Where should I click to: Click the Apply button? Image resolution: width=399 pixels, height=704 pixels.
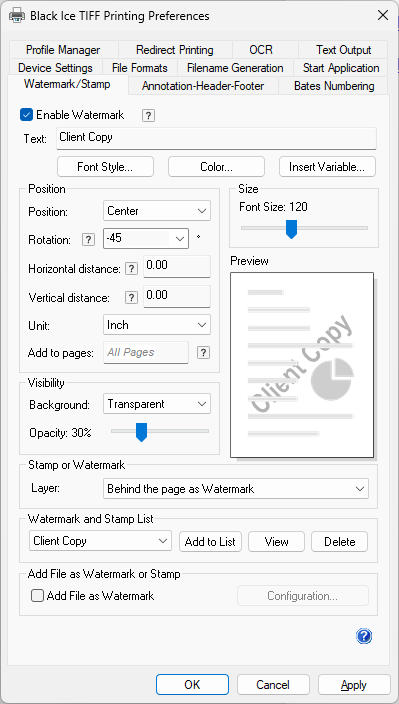(354, 685)
